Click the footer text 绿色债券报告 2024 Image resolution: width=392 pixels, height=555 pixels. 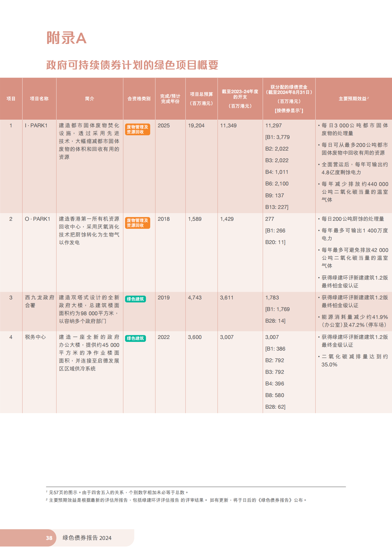(87, 538)
